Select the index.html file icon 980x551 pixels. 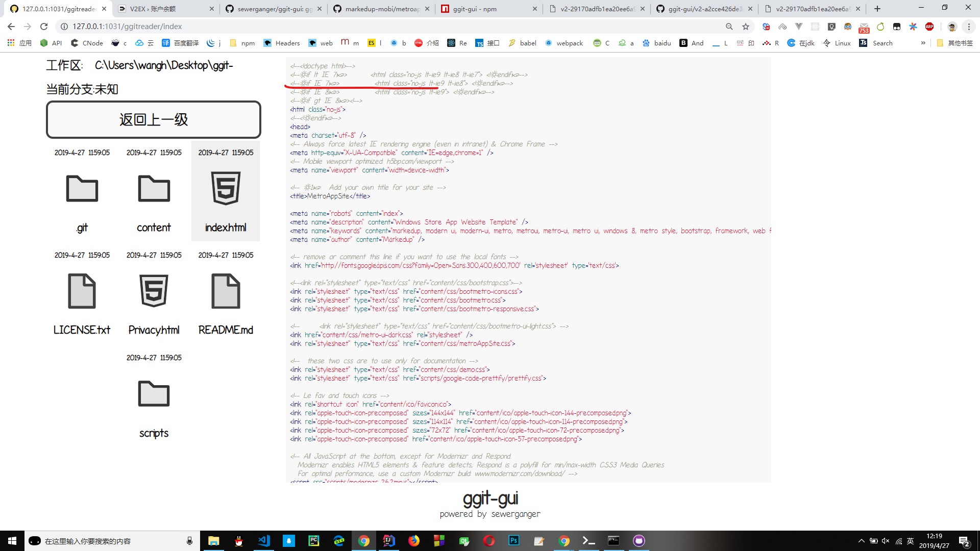[x=226, y=189]
